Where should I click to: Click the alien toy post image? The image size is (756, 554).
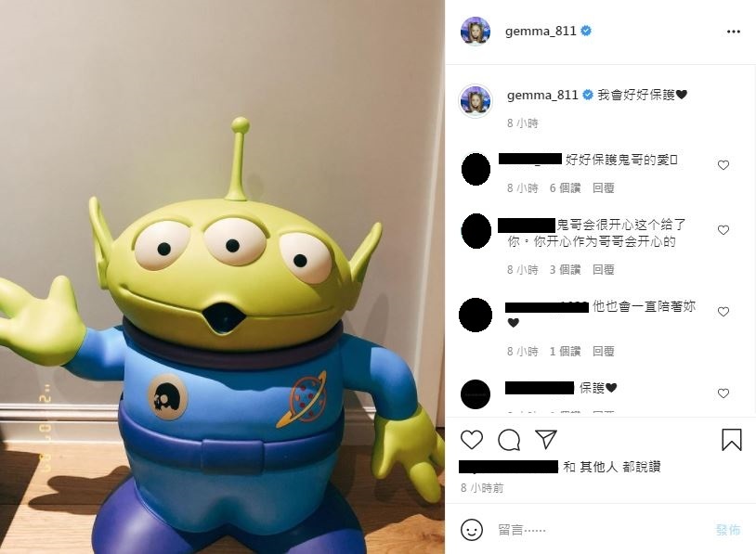222,277
